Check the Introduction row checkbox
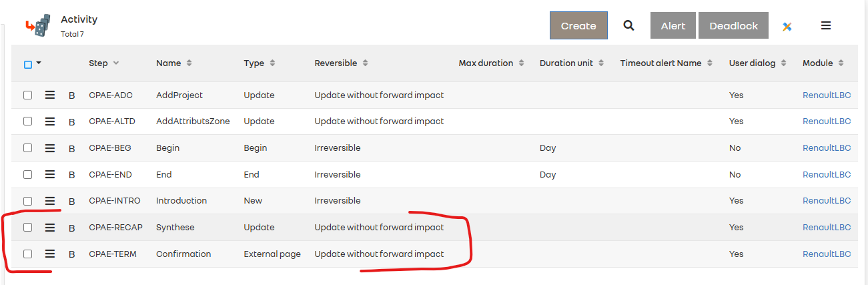Image resolution: width=868 pixels, height=285 pixels. point(28,200)
